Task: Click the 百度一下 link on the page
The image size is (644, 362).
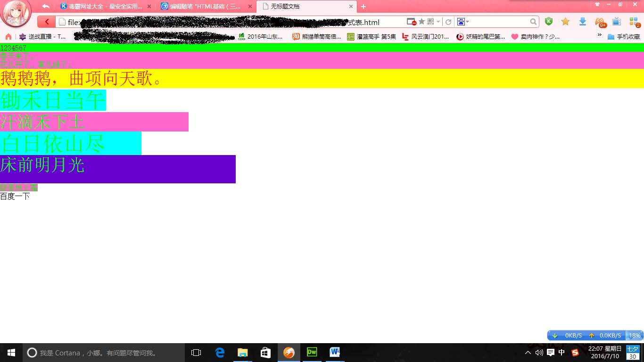Action: 15,197
